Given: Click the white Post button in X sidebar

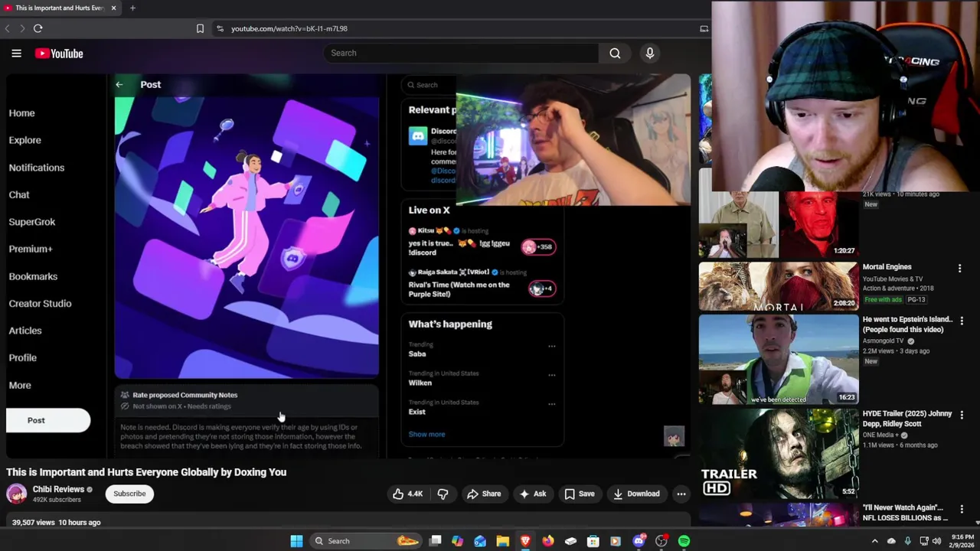Looking at the screenshot, I should click(x=47, y=420).
